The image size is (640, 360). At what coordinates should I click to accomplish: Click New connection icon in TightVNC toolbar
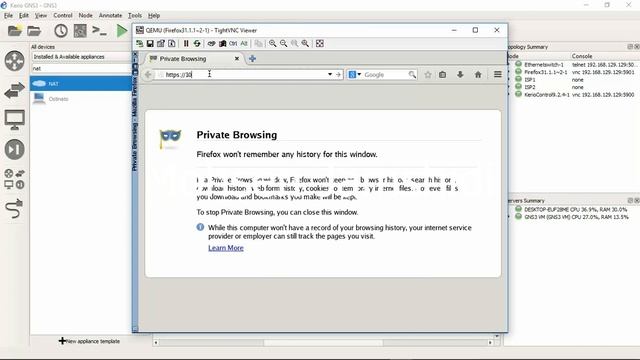pyautogui.click(x=140, y=43)
